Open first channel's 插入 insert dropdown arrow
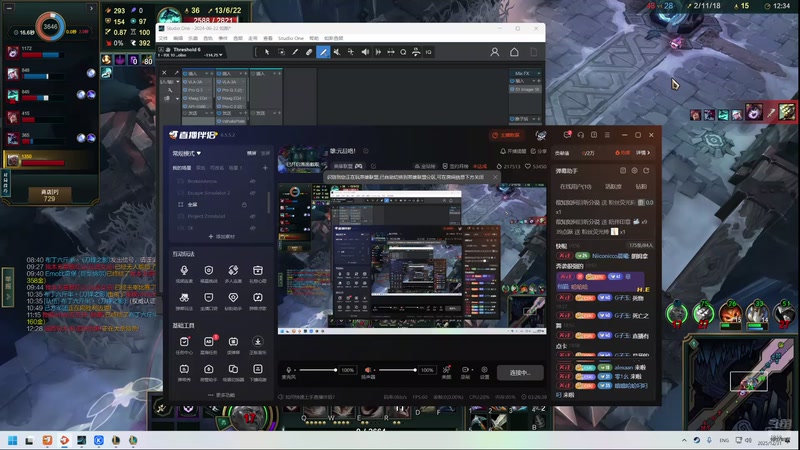Screen dimensions: 800x450 coord(206,73)
